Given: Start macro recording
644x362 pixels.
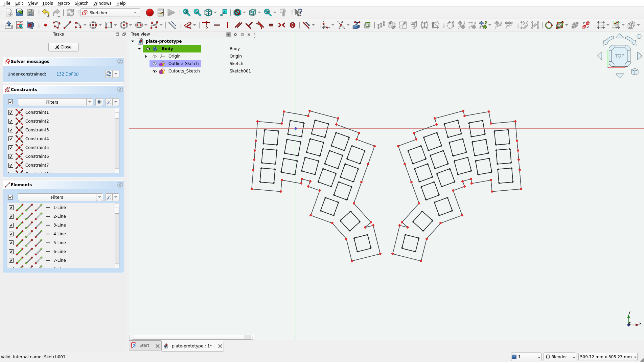Looking at the screenshot, I should (x=149, y=13).
